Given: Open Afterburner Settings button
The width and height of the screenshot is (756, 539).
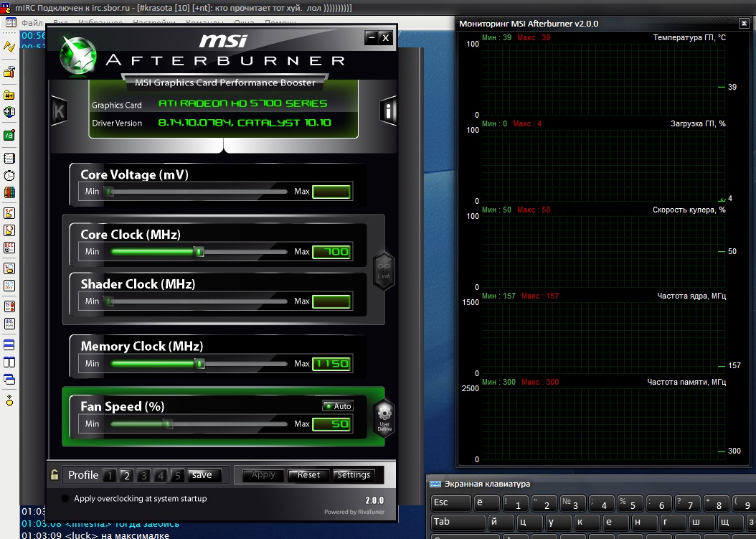Looking at the screenshot, I should point(354,475).
